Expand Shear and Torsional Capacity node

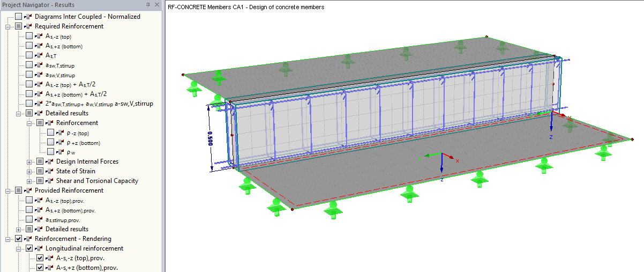coord(29,181)
